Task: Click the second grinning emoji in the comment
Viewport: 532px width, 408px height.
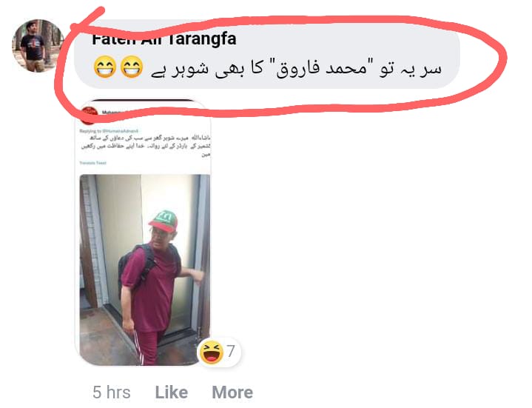Action: [x=132, y=67]
